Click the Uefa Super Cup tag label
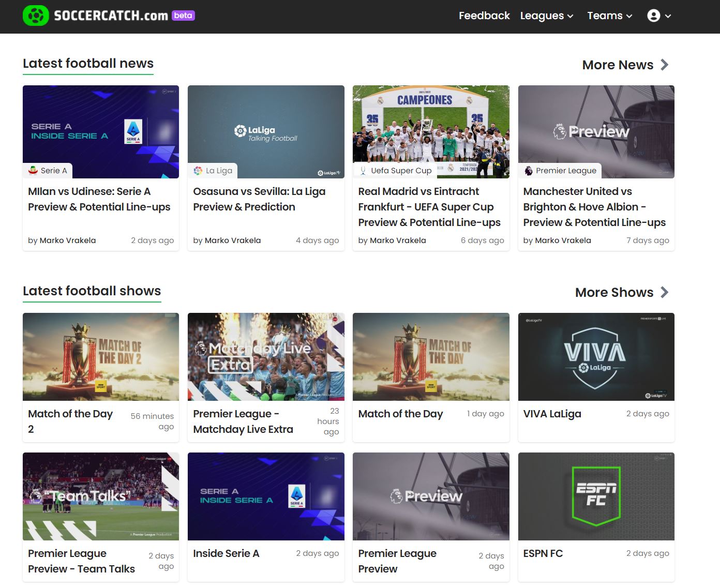The image size is (720, 588). 401,170
